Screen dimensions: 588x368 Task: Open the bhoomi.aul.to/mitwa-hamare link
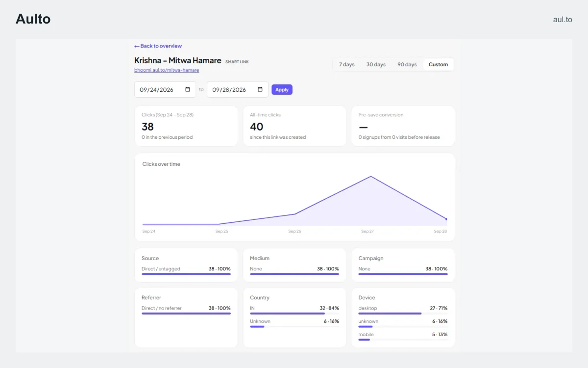(167, 70)
